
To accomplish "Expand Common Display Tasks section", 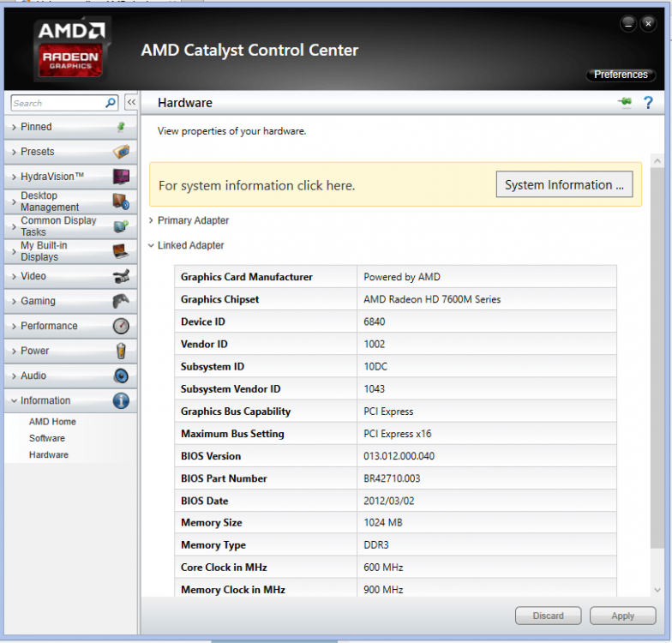I will click(x=70, y=226).
